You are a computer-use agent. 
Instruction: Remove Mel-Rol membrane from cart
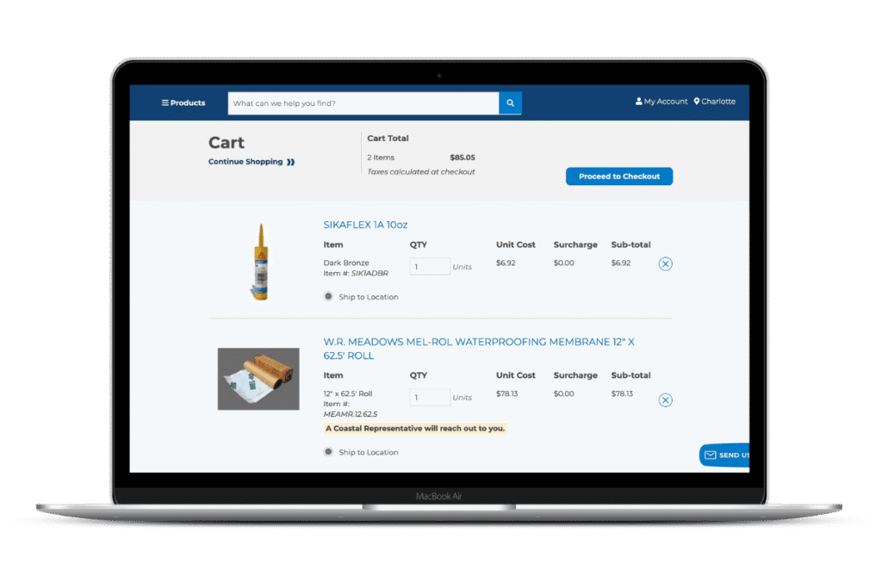[666, 399]
